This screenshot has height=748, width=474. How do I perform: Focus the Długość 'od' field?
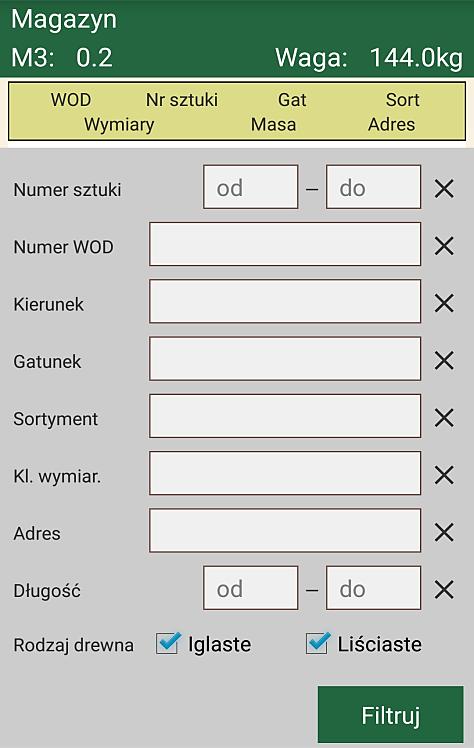(x=251, y=588)
